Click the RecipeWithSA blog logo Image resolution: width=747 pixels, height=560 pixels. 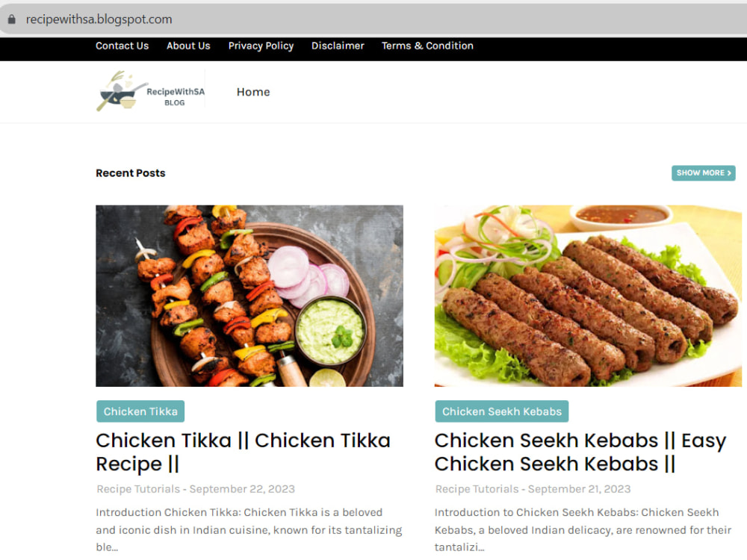tap(151, 91)
